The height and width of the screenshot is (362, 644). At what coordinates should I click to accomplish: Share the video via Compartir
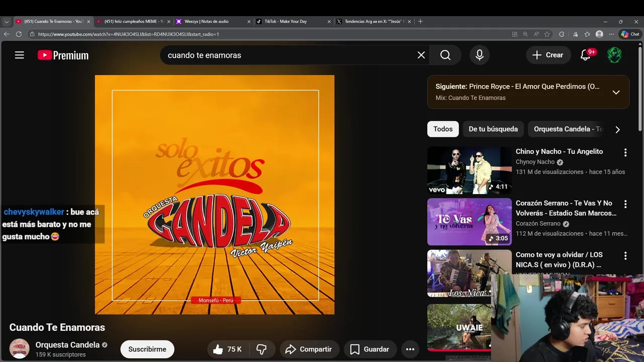pyautogui.click(x=309, y=349)
